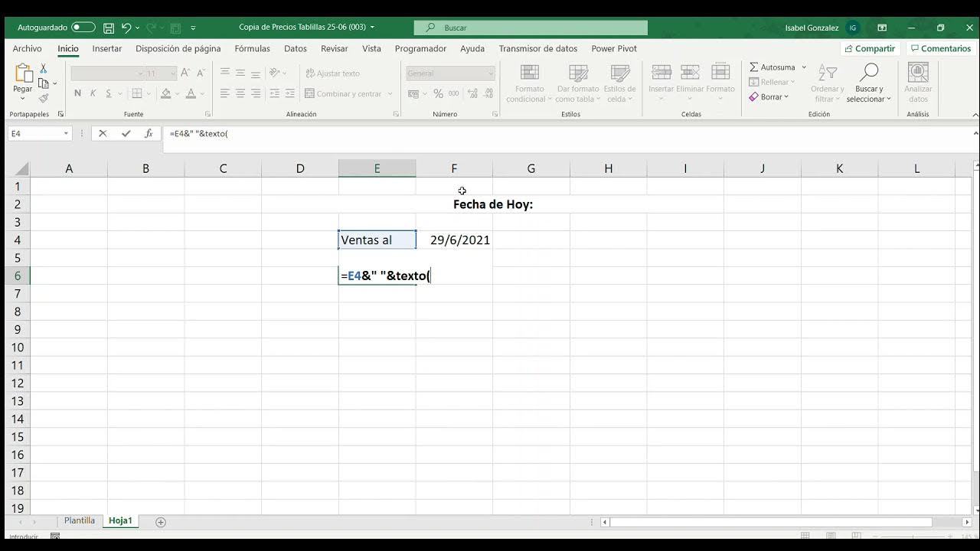Save the workbook with diskette icon
980x551 pixels.
pos(109,28)
